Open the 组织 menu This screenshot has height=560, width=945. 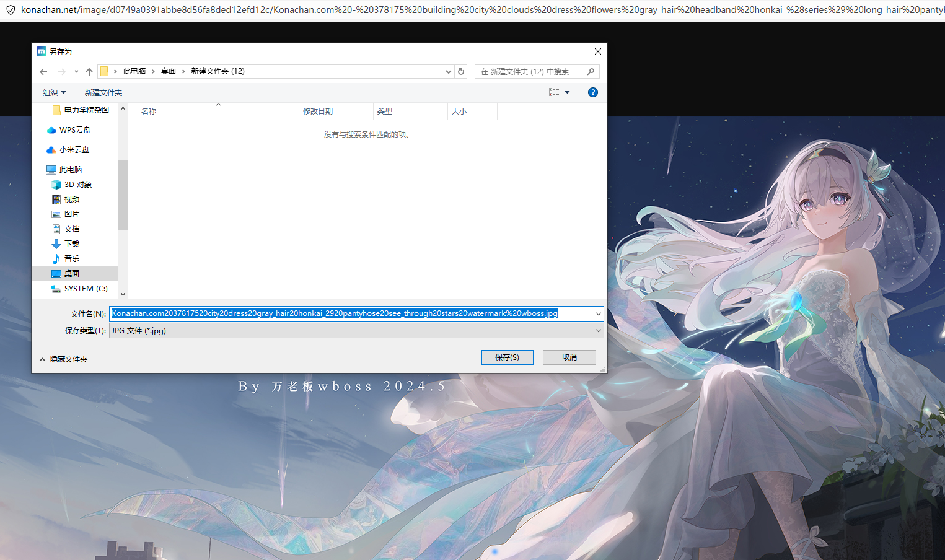coord(54,93)
